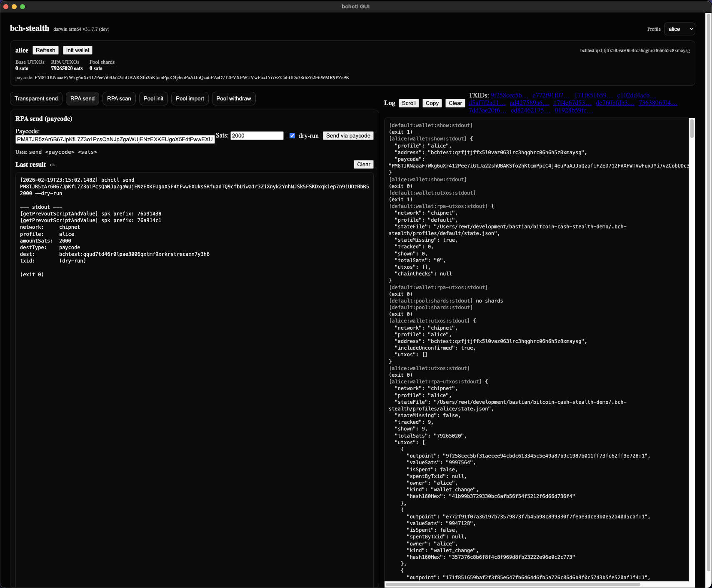Toggle the dry-run checkbox
Image resolution: width=712 pixels, height=588 pixels.
coord(292,135)
